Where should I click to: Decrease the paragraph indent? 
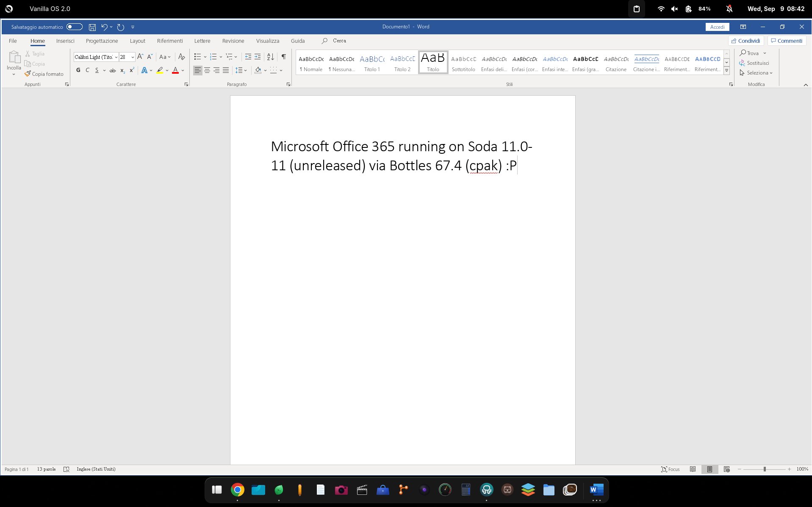click(248, 57)
